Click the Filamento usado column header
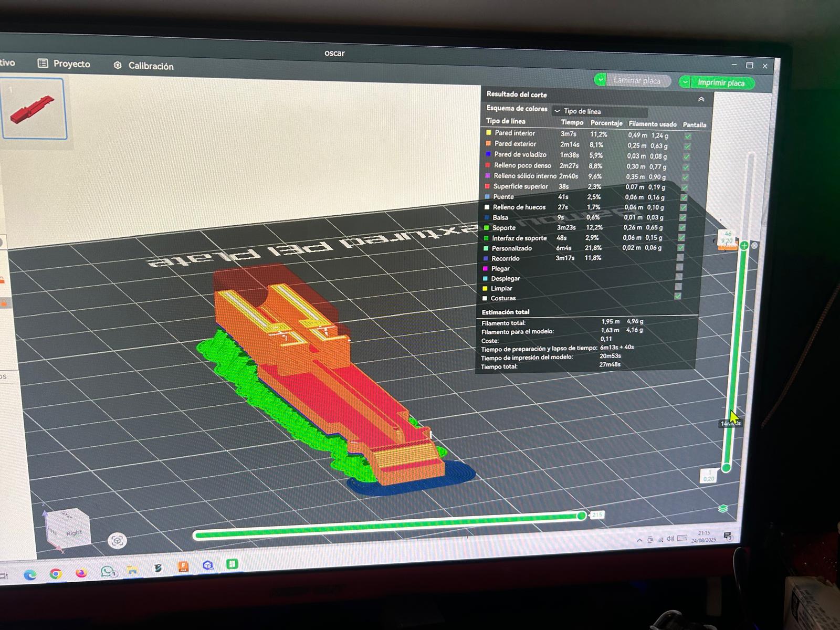The image size is (840, 630). (653, 124)
